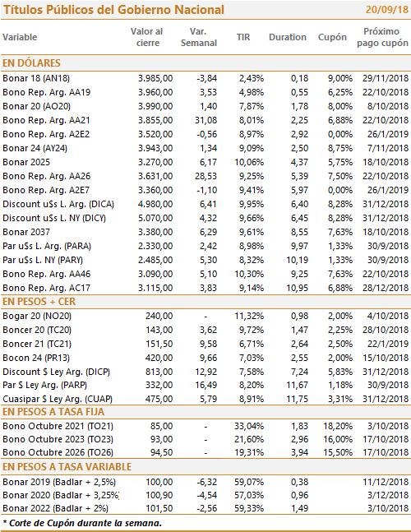
Task: Click the 59,07% TIR value for Bonar 2019
Action: (249, 482)
